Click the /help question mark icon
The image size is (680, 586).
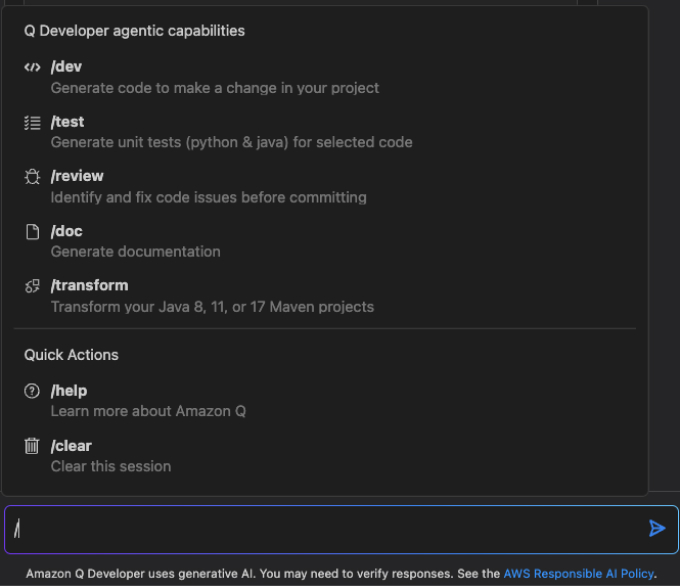32,391
